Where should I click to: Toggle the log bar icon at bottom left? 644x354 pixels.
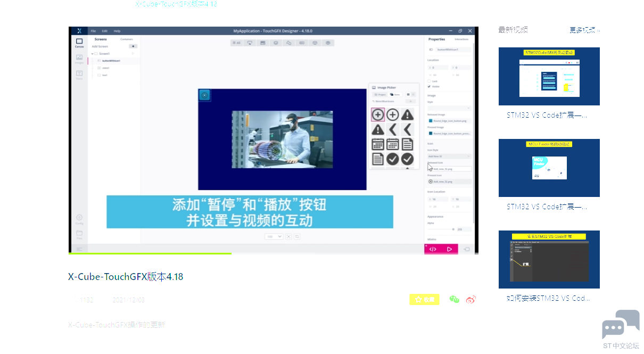pyautogui.click(x=79, y=249)
